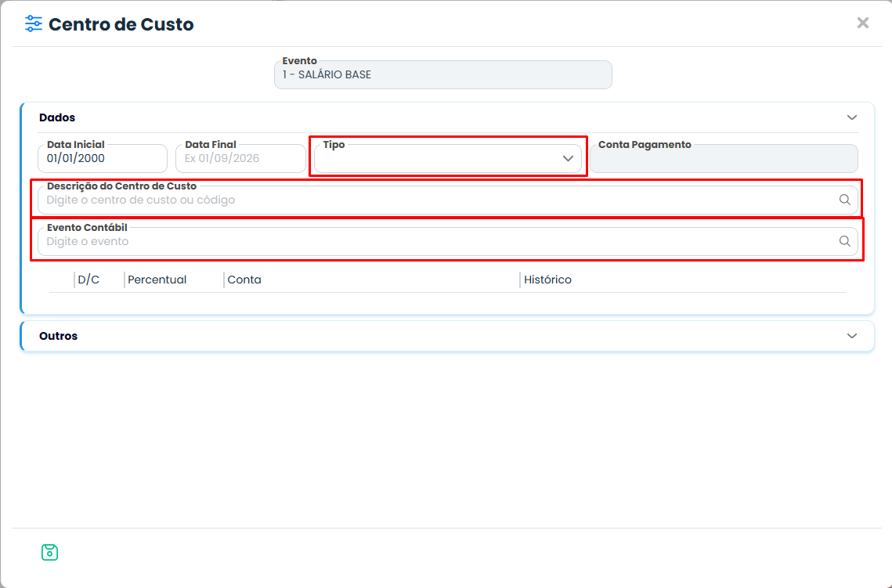Open the Tipo dropdown
Viewport: 892px width, 588px height.
pos(448,158)
